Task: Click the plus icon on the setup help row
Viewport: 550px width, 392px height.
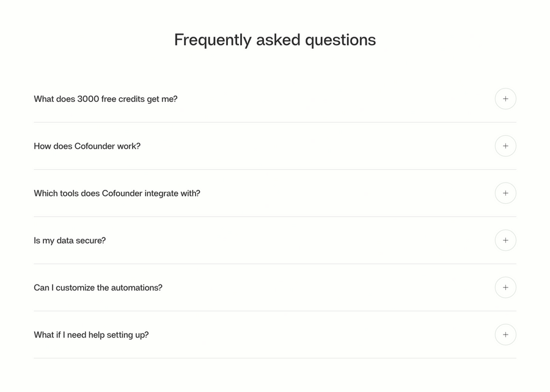Action: click(x=505, y=335)
